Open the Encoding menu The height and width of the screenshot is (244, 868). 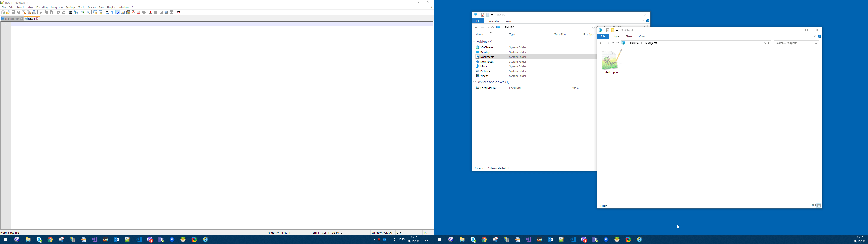click(x=42, y=7)
